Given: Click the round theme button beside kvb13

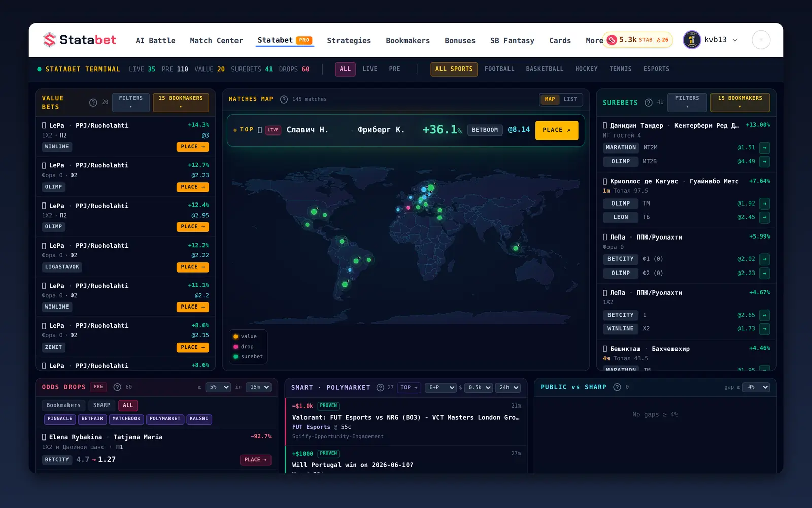Looking at the screenshot, I should (761, 40).
